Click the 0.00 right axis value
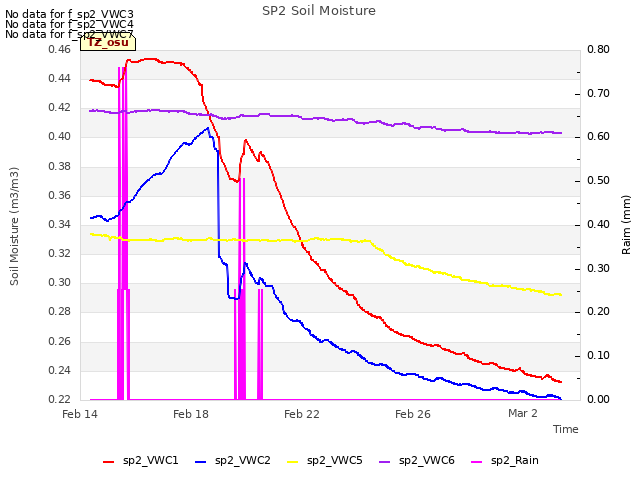The width and height of the screenshot is (640, 480). [x=598, y=399]
